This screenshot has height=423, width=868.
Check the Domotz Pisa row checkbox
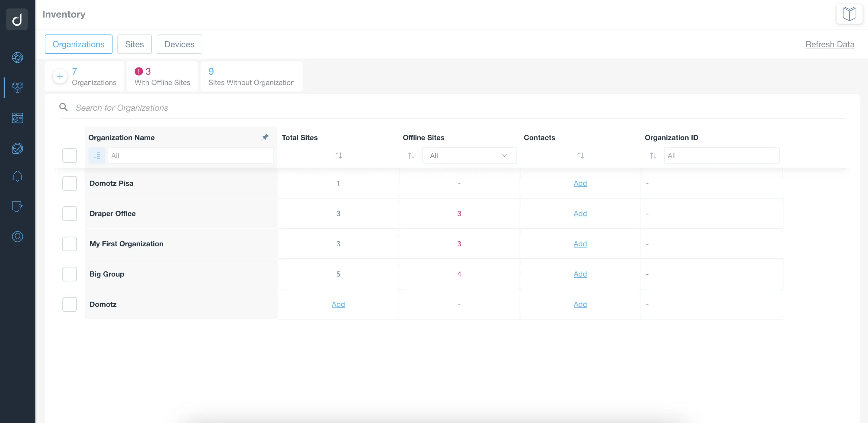pos(70,183)
